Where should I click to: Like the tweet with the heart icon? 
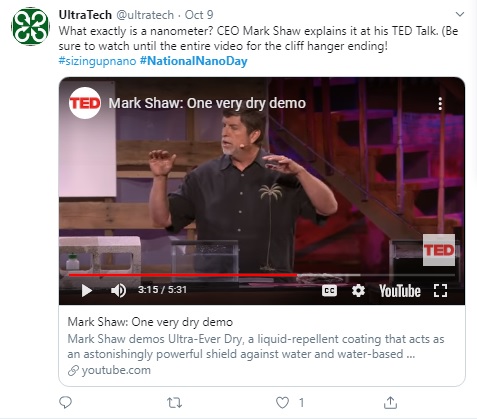pyautogui.click(x=282, y=403)
